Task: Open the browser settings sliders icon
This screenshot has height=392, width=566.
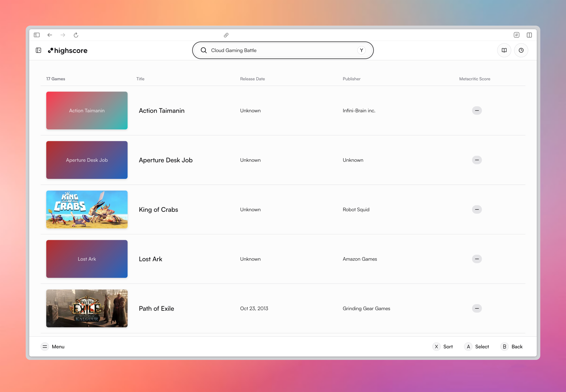Action: pos(516,35)
